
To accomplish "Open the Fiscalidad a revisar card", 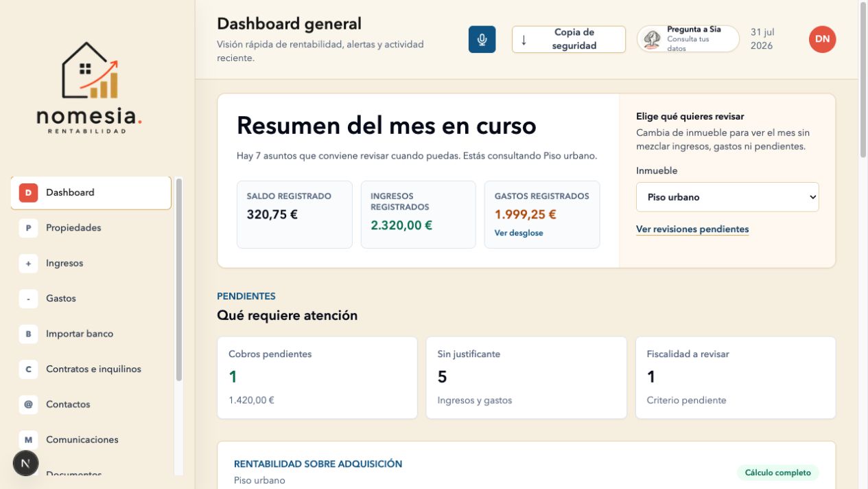I will pos(736,378).
